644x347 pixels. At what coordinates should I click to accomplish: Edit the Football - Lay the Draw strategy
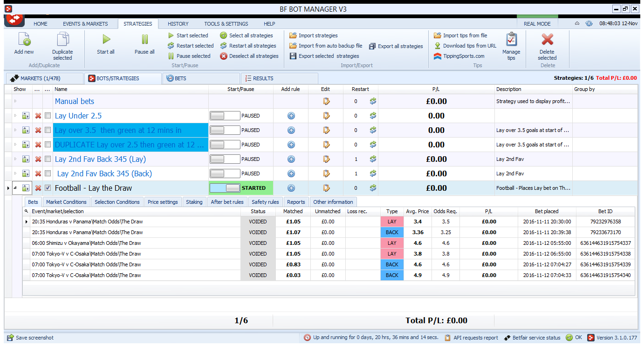[x=326, y=188]
